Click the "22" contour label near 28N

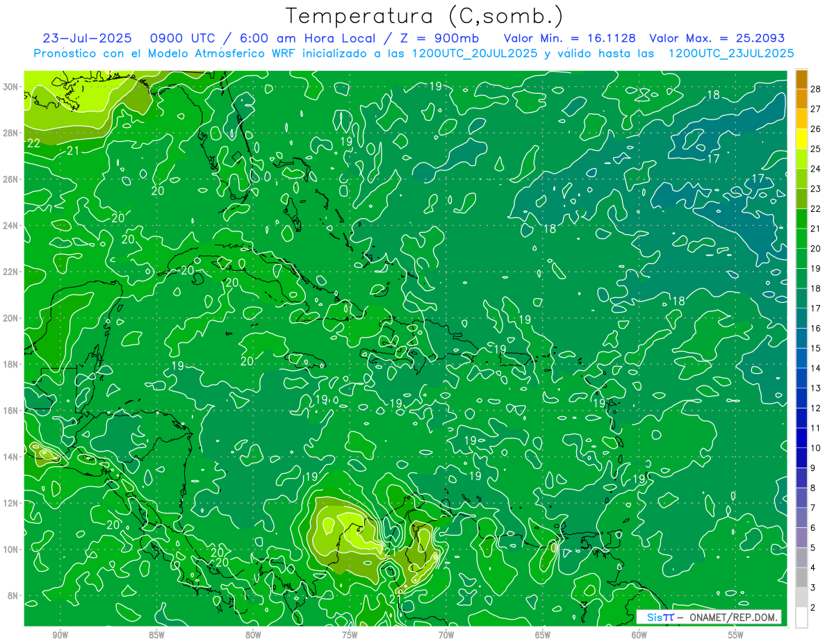[x=33, y=143]
